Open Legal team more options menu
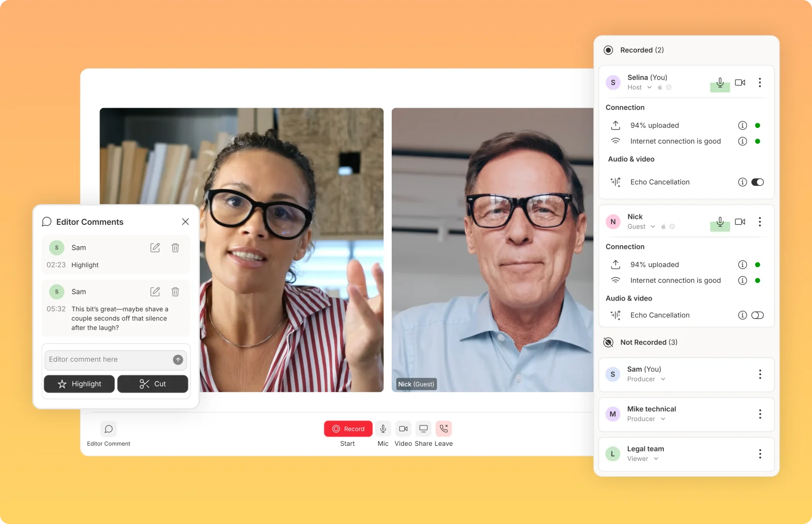This screenshot has width=812, height=524. click(x=760, y=454)
